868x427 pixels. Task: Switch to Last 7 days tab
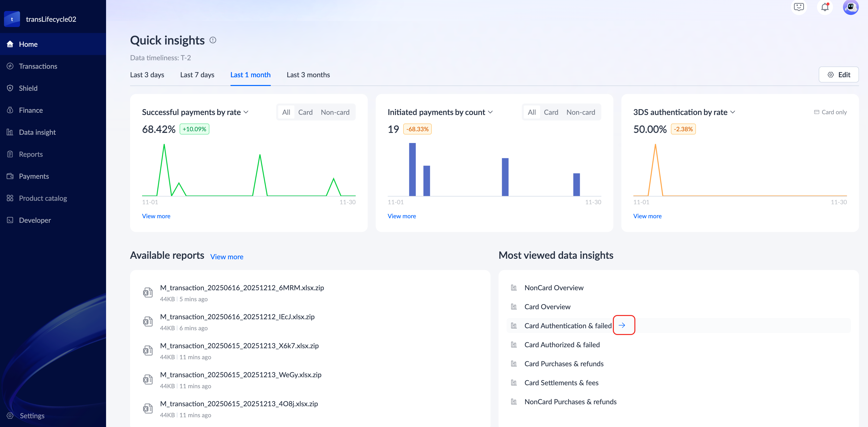click(x=197, y=75)
